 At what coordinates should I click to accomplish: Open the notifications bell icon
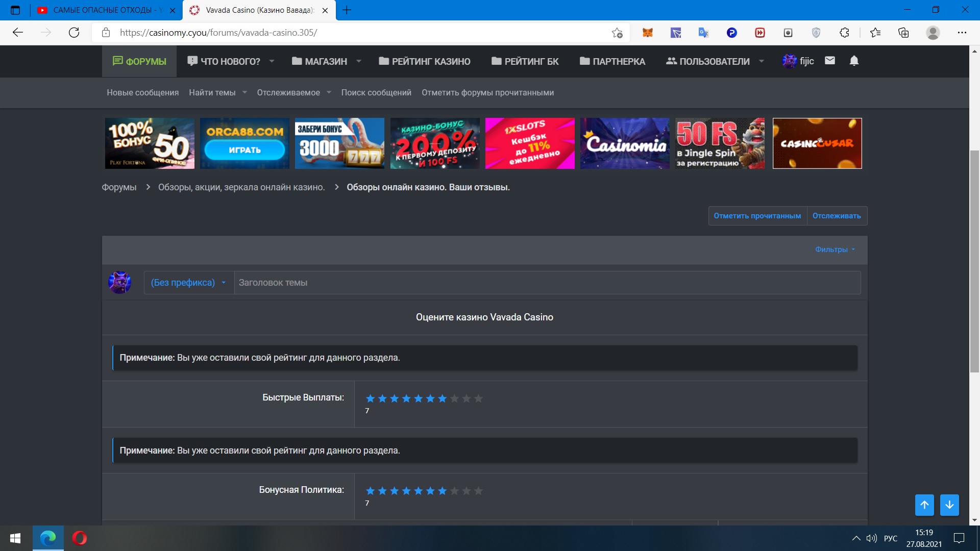(x=854, y=61)
